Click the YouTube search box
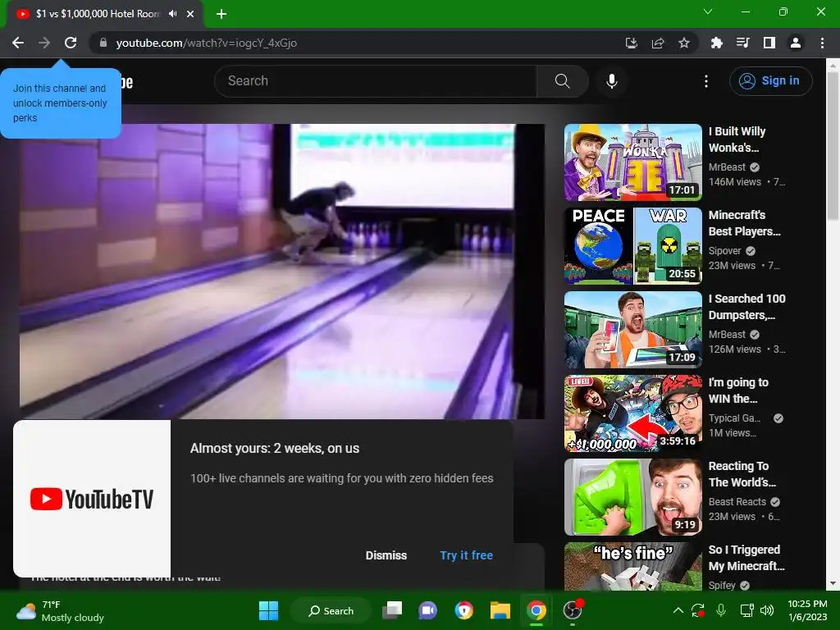The width and height of the screenshot is (840, 630). coord(375,81)
